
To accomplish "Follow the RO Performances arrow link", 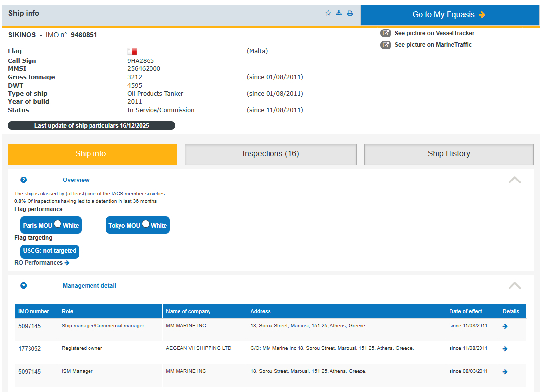I will coord(67,263).
